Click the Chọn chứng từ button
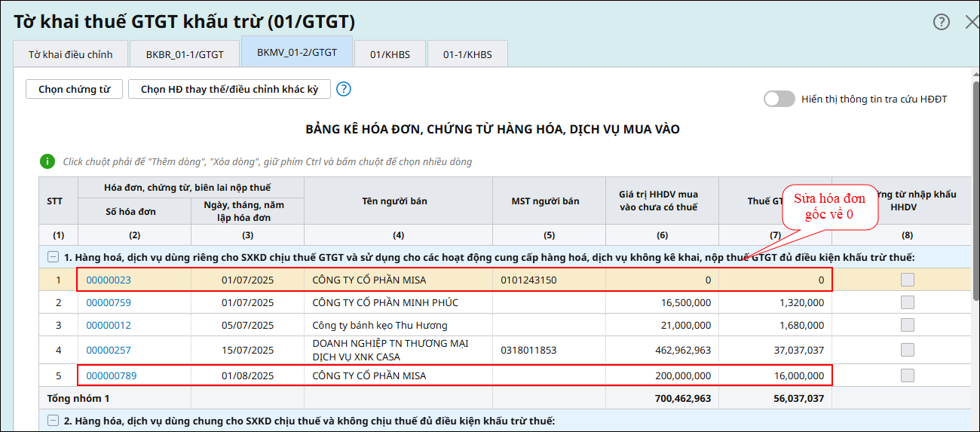The height and width of the screenshot is (432, 980). 74,89
